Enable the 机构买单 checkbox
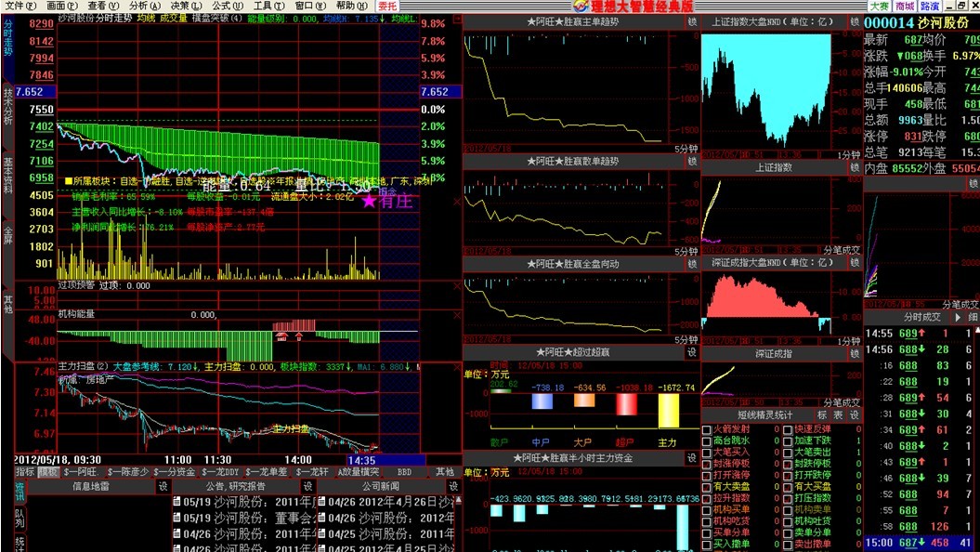The height and width of the screenshot is (552, 980). (707, 510)
